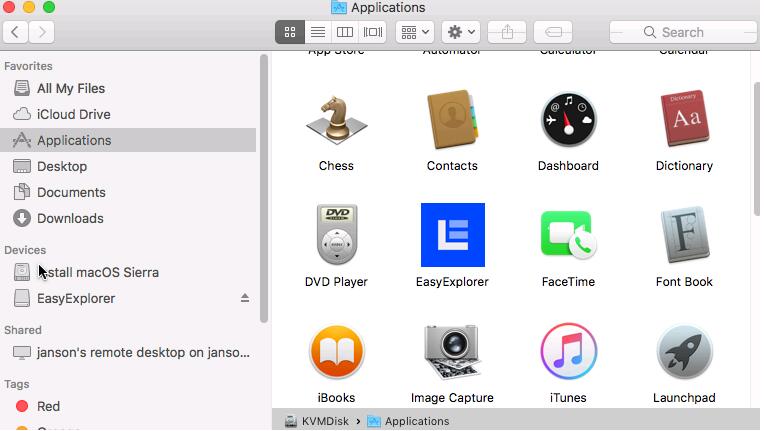This screenshot has width=764, height=431.
Task: Open Desktop in the sidebar
Action: click(128, 166)
